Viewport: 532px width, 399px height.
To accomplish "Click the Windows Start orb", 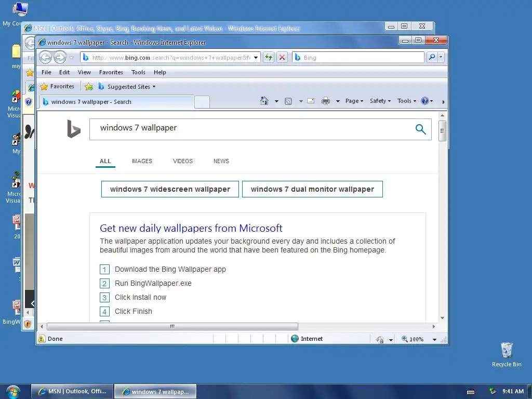I will pos(12,392).
